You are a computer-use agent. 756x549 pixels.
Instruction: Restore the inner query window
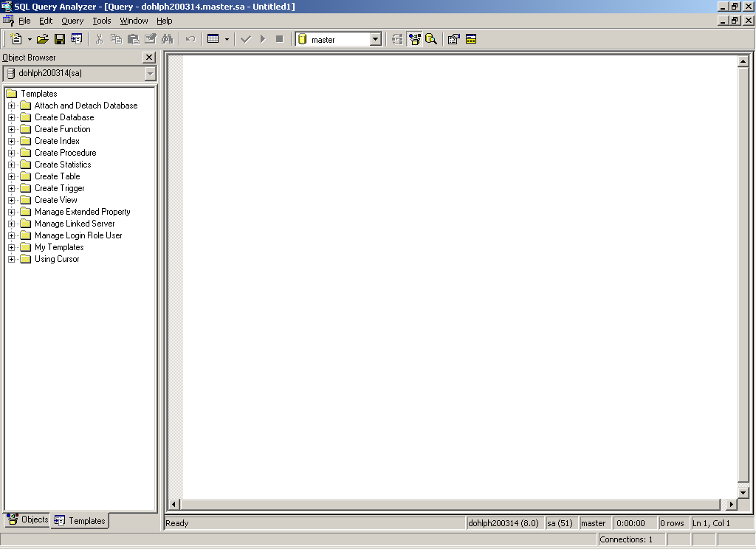click(735, 21)
